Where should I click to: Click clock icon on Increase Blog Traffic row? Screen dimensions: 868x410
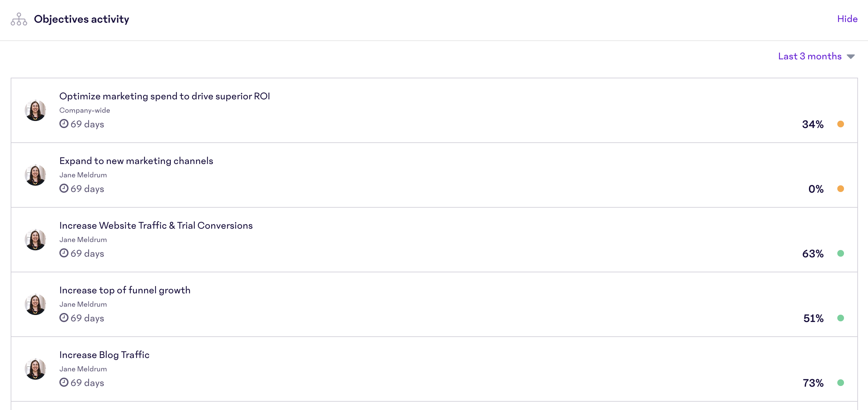64,382
